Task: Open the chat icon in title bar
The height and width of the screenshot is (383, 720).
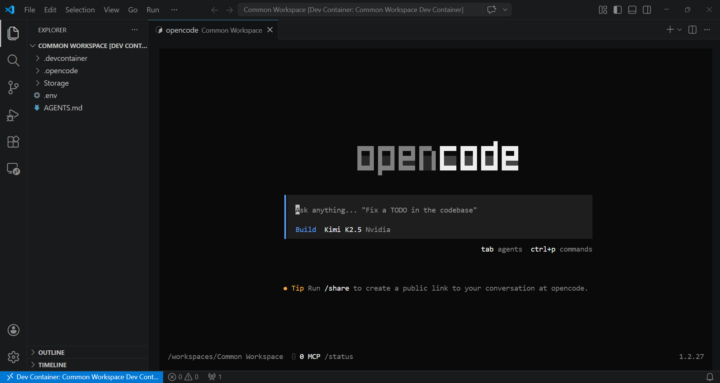Action: (x=491, y=10)
